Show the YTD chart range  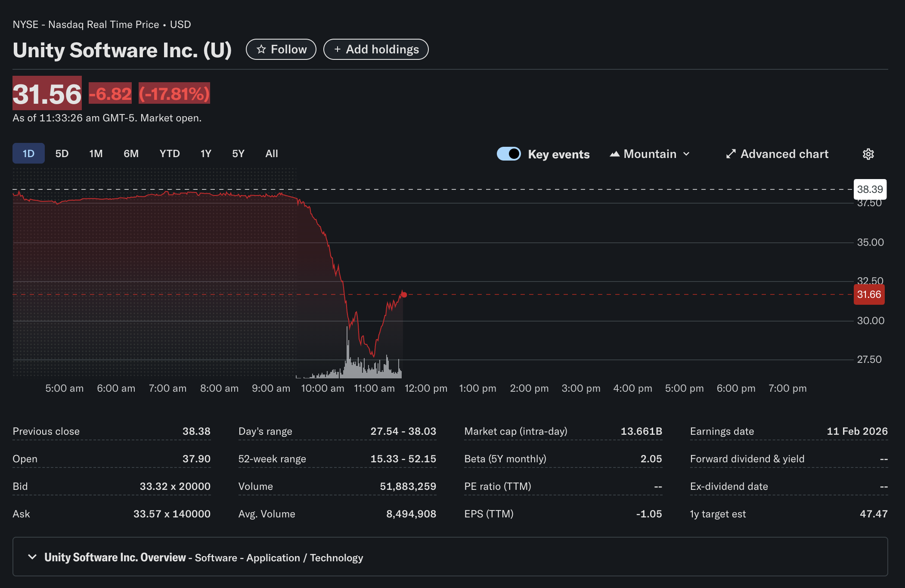point(170,154)
